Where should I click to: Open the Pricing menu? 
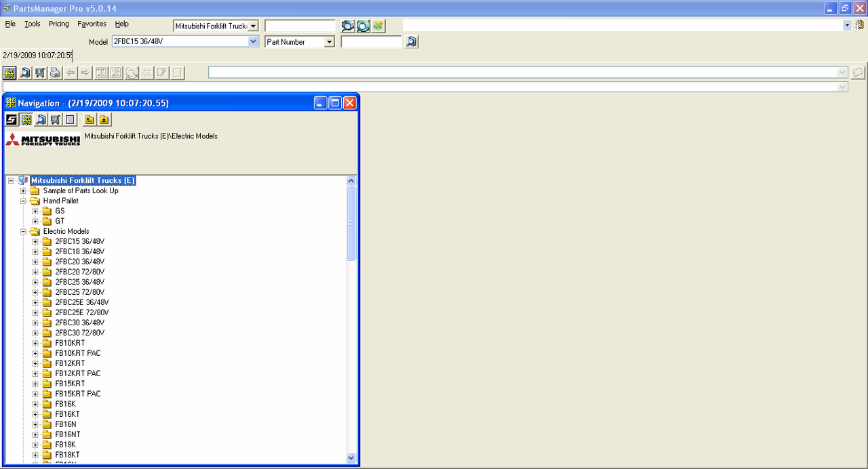tap(59, 24)
